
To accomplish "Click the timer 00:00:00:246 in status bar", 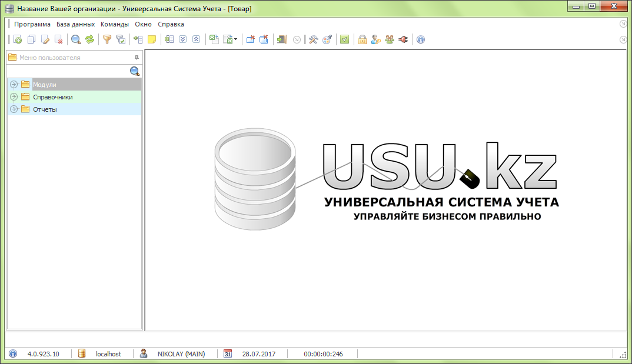I will coord(323,354).
